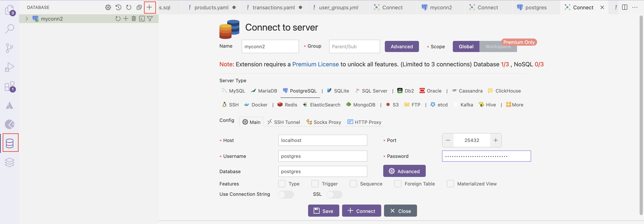Viewport: 644px width, 224px height.
Task: Enable the Materialized View checkbox
Action: click(x=450, y=184)
